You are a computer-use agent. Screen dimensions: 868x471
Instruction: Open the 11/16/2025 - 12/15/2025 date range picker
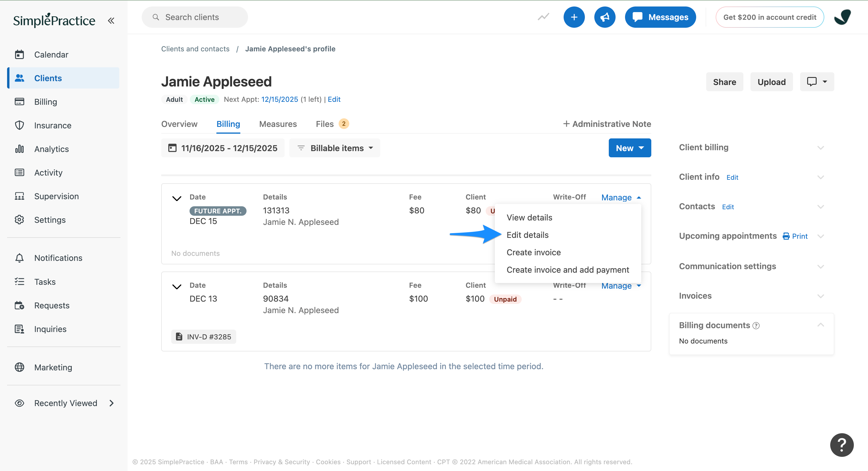pyautogui.click(x=223, y=148)
